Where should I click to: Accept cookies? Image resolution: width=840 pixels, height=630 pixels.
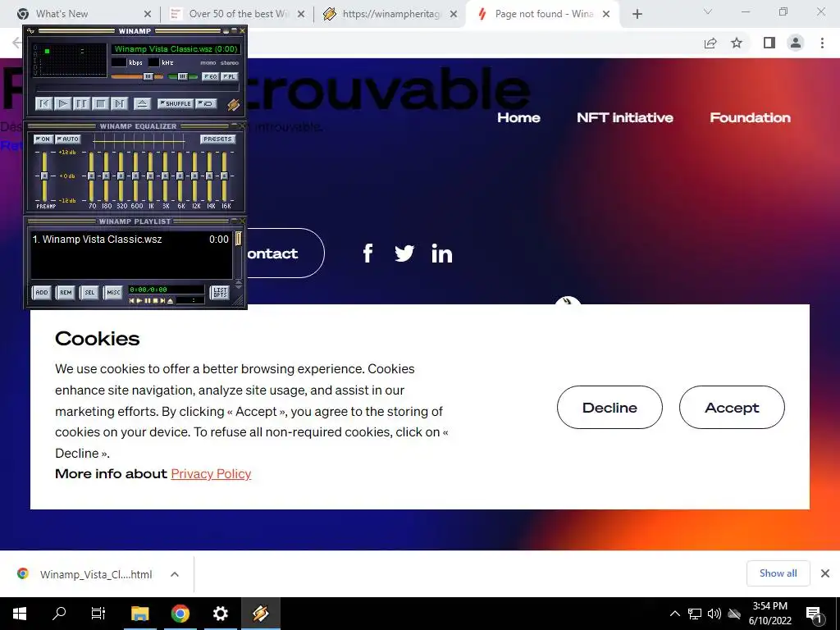tap(732, 407)
